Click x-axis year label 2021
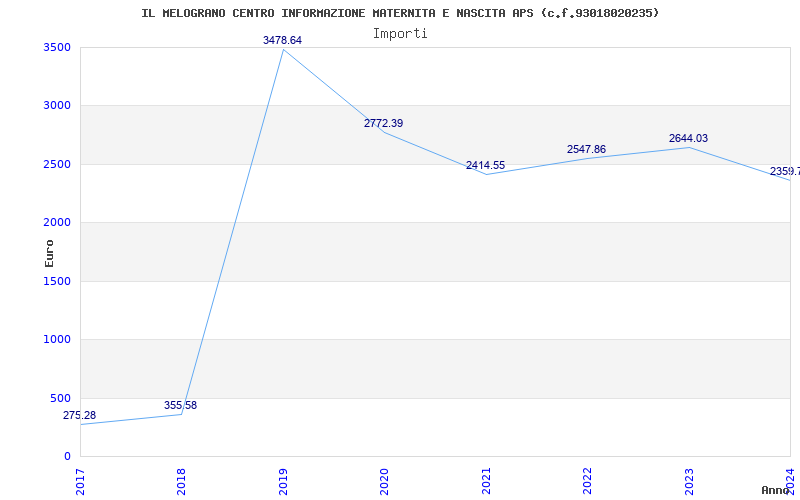This screenshot has width=800, height=500. point(486,481)
